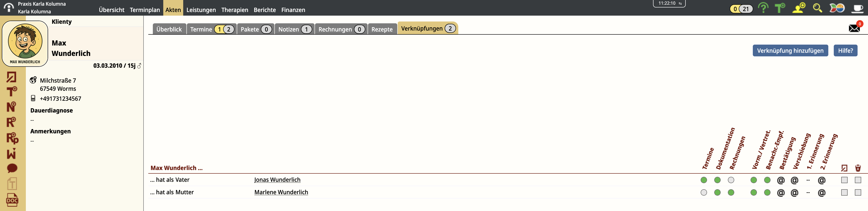
Task: Check the edit checkbox for Marlene Wunderlich
Action: tap(844, 192)
